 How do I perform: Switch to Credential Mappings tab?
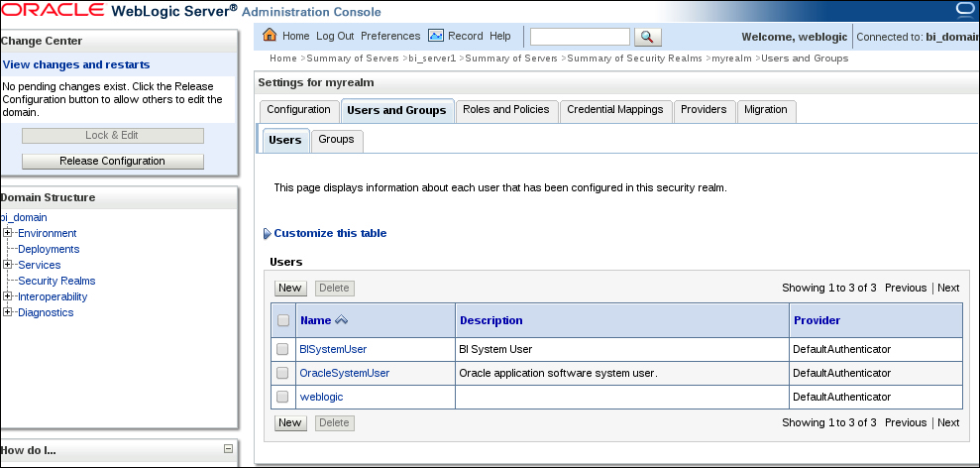pos(615,110)
